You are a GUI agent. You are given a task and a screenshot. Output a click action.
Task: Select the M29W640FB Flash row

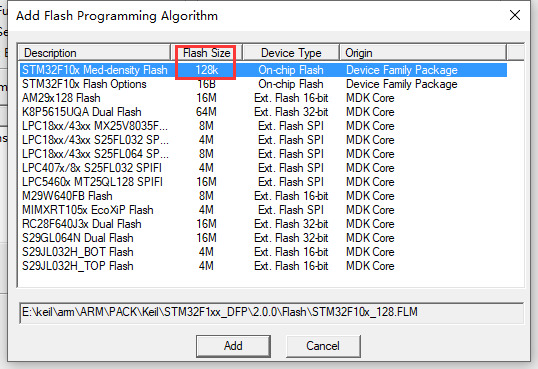coord(263,196)
